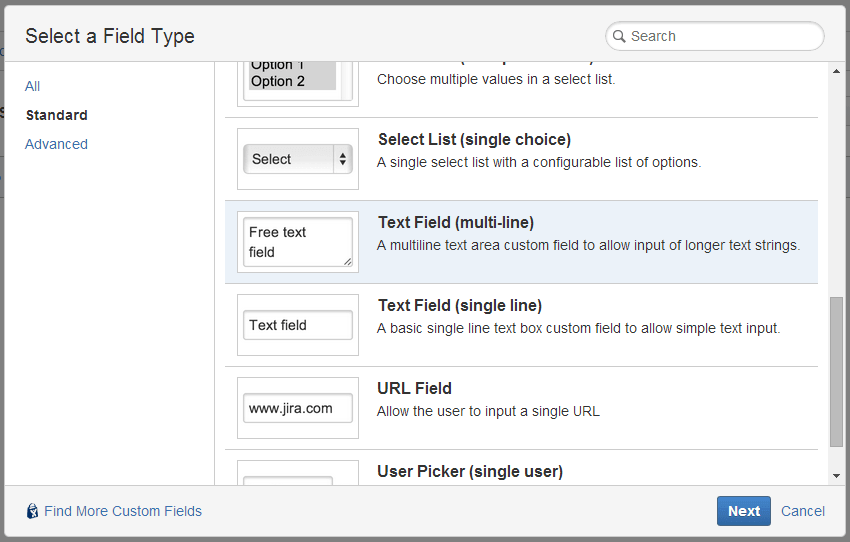Click the 'Select a Field Type' dialog title
This screenshot has height=542, width=850.
click(110, 36)
